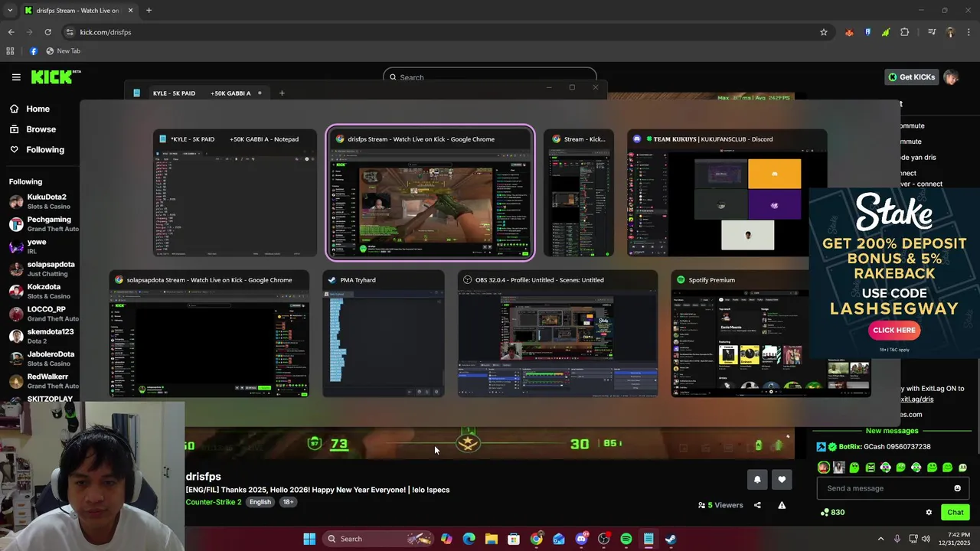The image size is (980, 551).
Task: Open Chrome three-dot menu
Action: click(969, 32)
